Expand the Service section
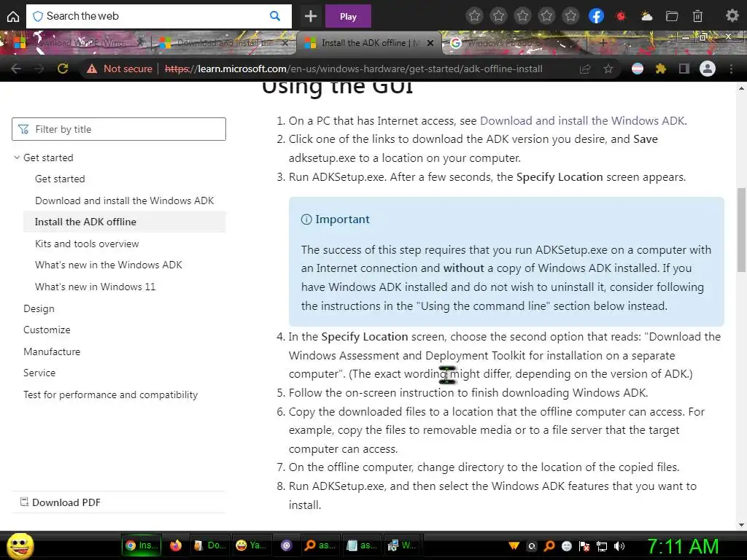Screen dimensions: 747x560 [39, 373]
